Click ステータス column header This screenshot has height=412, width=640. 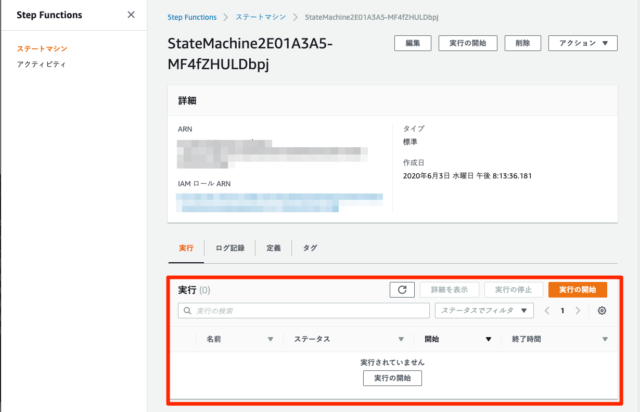tap(312, 339)
